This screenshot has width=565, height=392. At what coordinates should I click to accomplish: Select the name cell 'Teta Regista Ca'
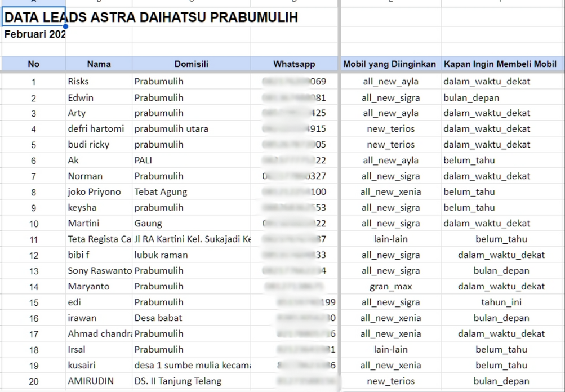[x=99, y=239]
